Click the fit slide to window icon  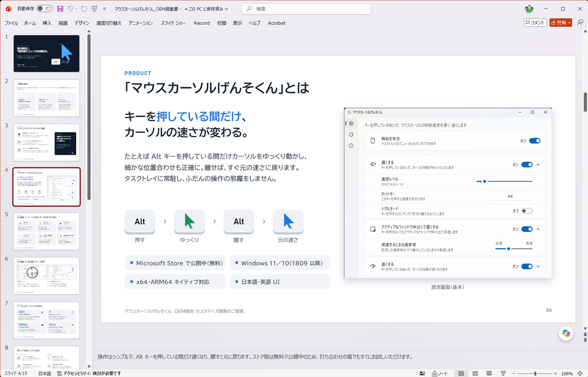click(x=581, y=373)
